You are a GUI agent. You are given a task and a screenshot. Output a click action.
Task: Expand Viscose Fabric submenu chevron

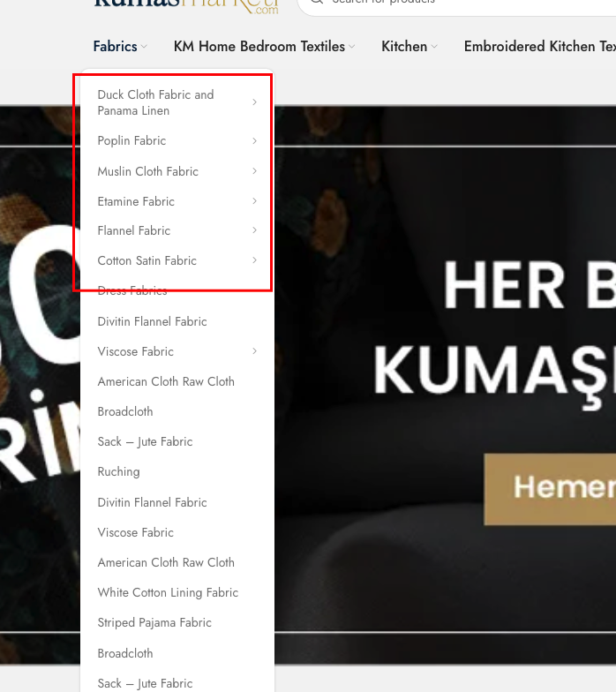(254, 351)
